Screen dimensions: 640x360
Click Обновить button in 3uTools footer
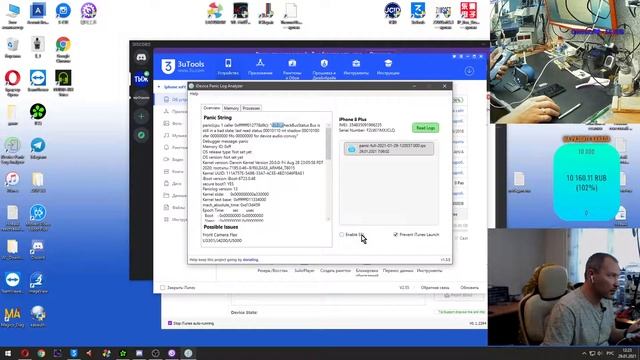(x=469, y=288)
